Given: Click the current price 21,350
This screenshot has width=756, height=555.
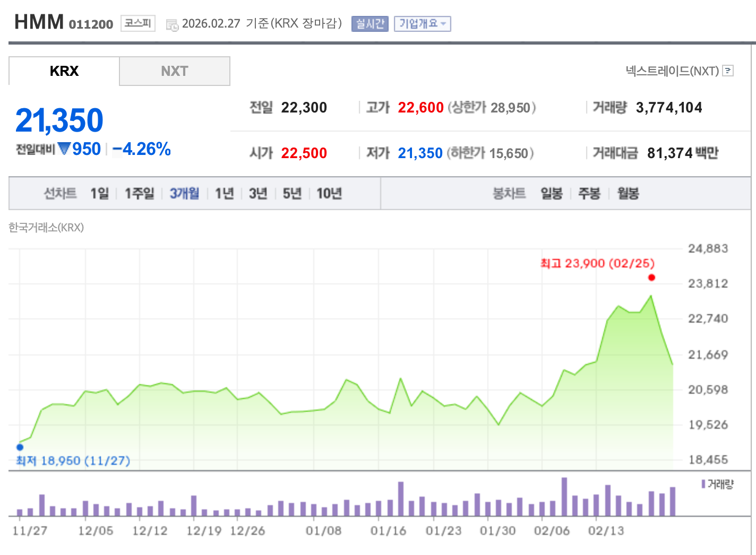Looking at the screenshot, I should pos(59,120).
